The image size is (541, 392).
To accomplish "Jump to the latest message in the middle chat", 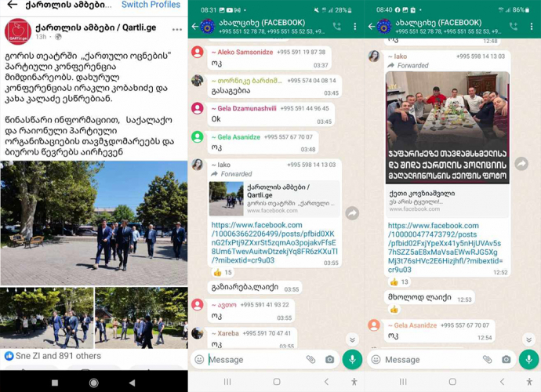I will pos(352,339).
